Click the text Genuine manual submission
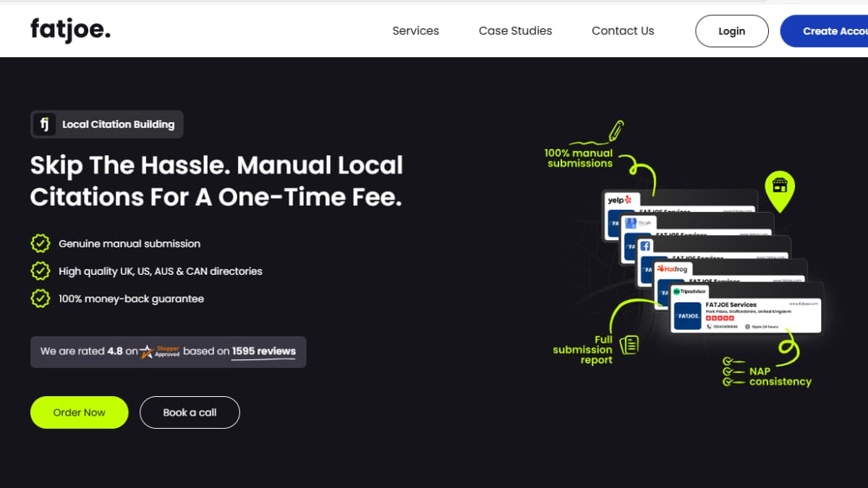 (129, 244)
